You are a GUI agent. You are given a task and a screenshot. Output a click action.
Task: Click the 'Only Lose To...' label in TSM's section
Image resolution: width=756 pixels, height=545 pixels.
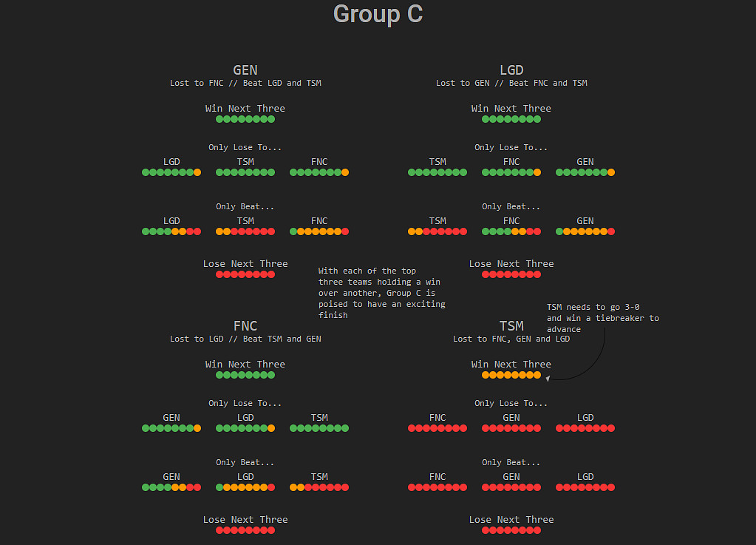point(511,403)
